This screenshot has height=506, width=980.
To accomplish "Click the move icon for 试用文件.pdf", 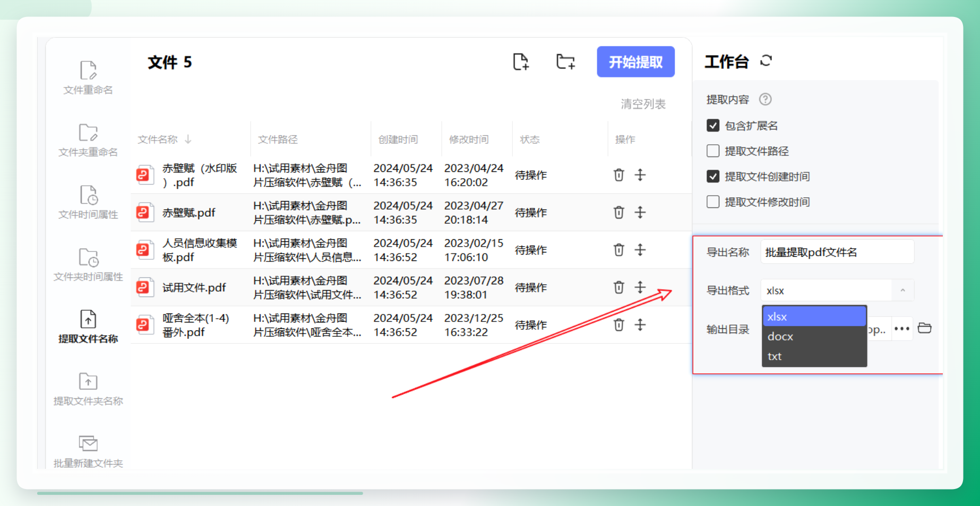I will 640,287.
